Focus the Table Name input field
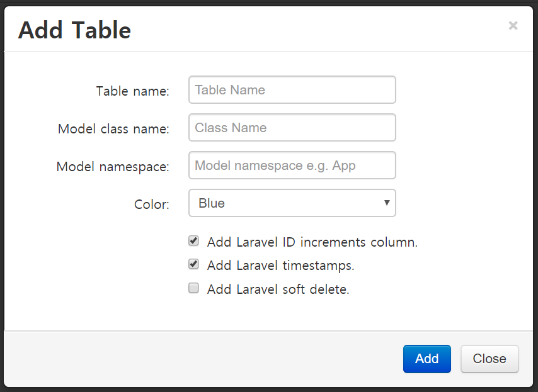 click(292, 90)
